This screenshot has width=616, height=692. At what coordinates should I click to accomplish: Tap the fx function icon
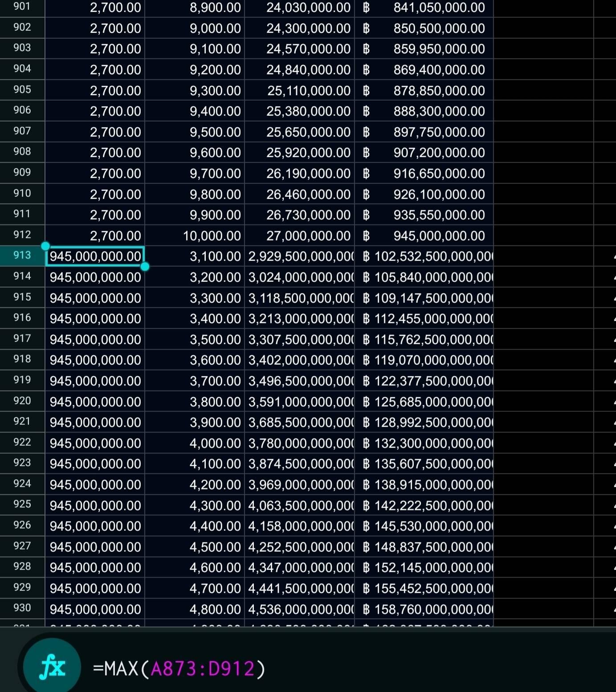click(52, 667)
